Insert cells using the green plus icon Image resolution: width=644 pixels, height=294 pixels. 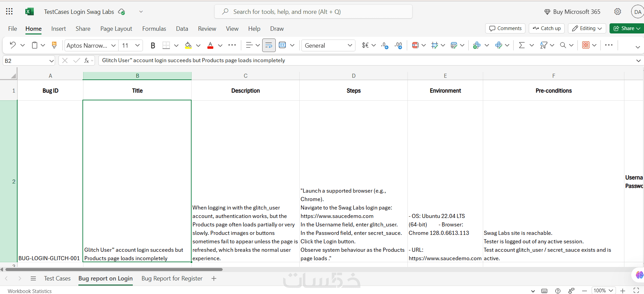pos(477,45)
